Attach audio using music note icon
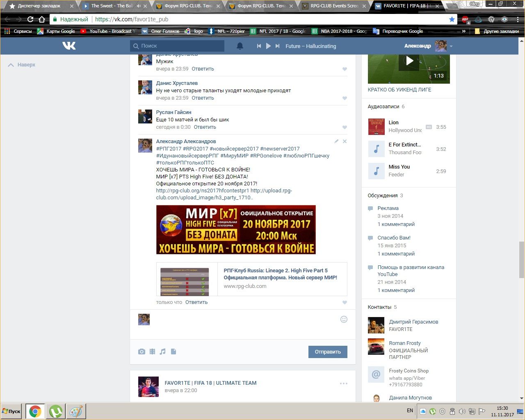 pyautogui.click(x=163, y=352)
